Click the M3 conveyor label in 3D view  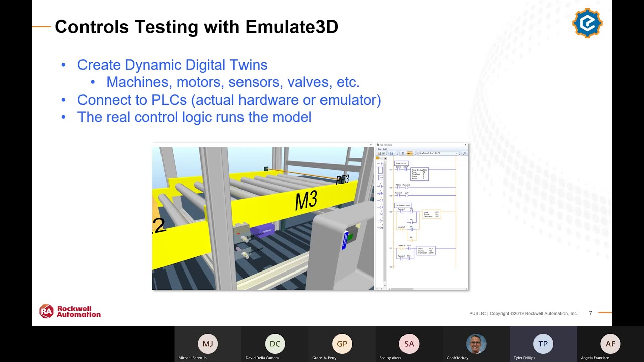(x=306, y=201)
